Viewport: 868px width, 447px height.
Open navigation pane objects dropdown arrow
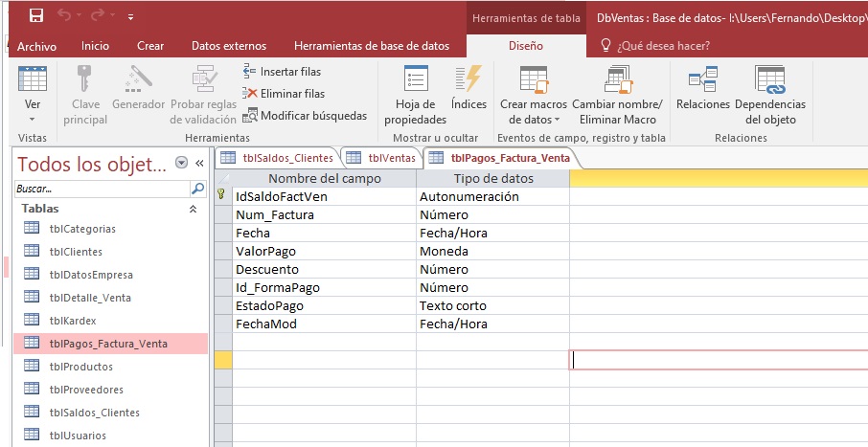pyautogui.click(x=182, y=164)
